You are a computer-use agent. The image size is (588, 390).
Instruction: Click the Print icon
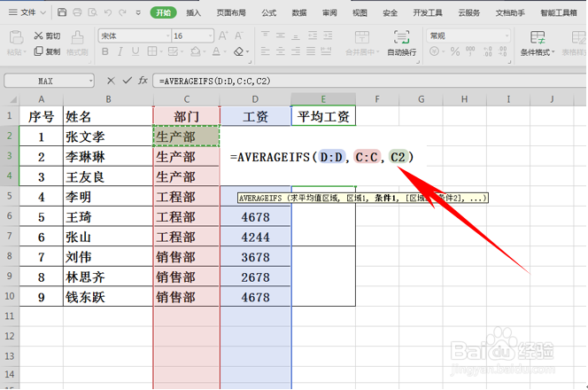[x=77, y=12]
